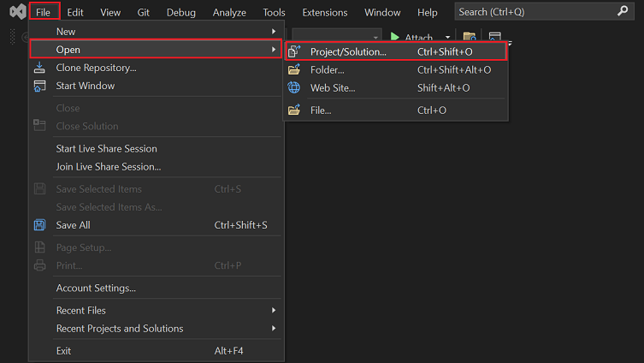Choose Exit from File menu
Image resolution: width=644 pixels, height=363 pixels.
point(156,351)
